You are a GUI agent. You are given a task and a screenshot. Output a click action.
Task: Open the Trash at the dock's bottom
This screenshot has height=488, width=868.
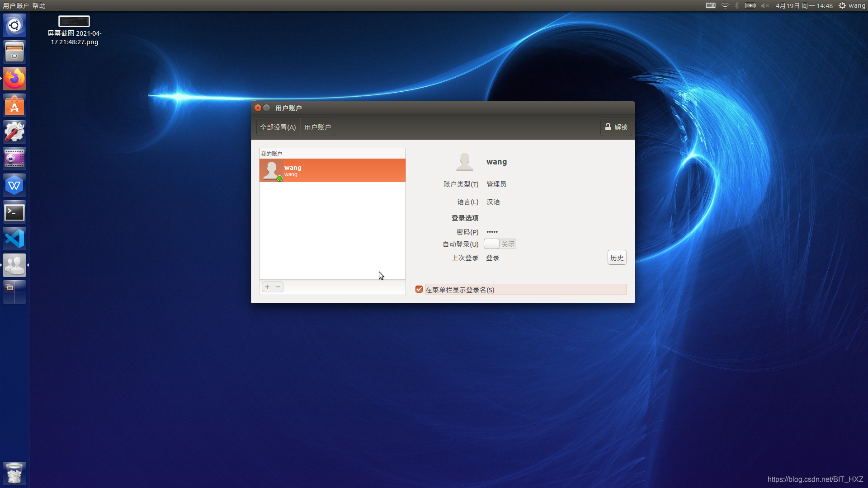[x=14, y=473]
